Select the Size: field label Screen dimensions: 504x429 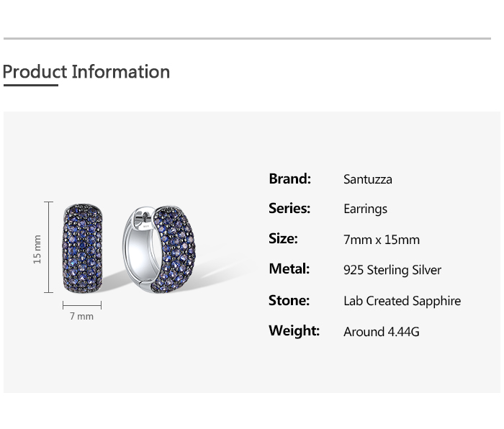(283, 238)
